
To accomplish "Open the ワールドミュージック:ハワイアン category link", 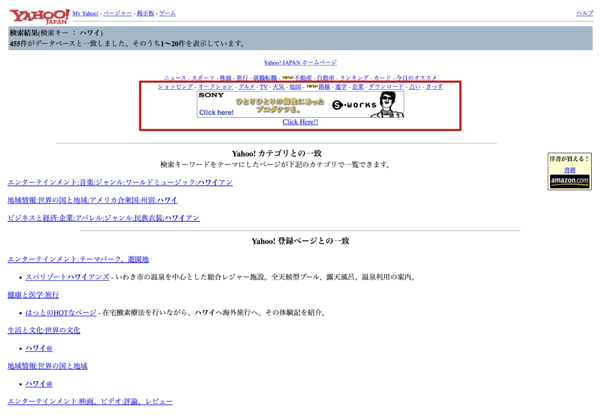I will pyautogui.click(x=120, y=182).
